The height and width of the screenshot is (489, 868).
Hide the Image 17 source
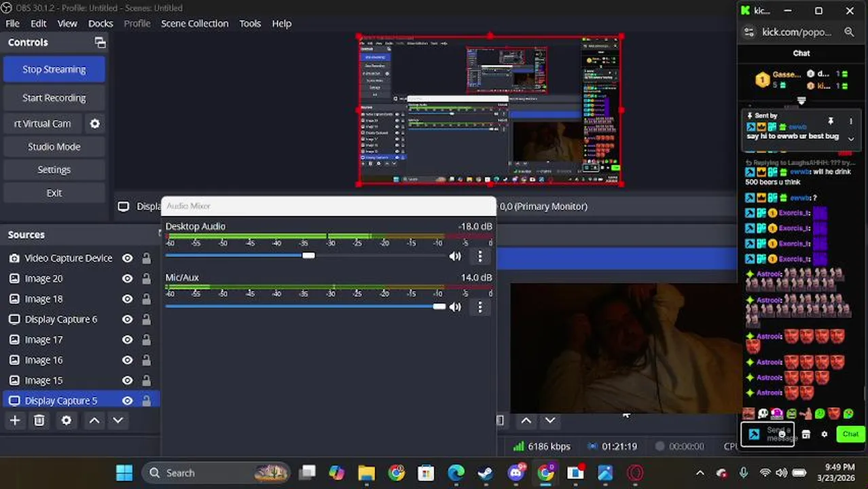pyautogui.click(x=127, y=340)
